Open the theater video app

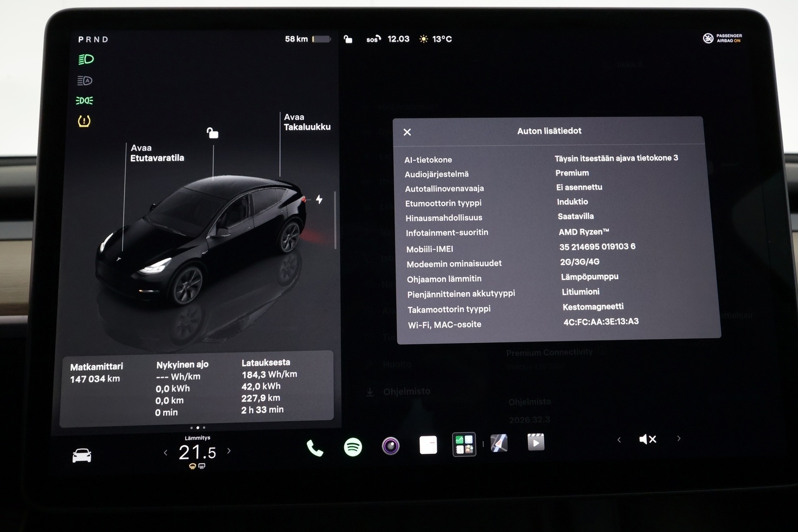click(536, 442)
